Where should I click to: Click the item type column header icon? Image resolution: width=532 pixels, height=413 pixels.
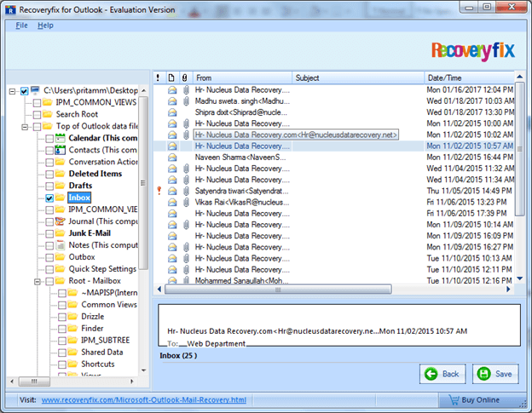coord(171,78)
